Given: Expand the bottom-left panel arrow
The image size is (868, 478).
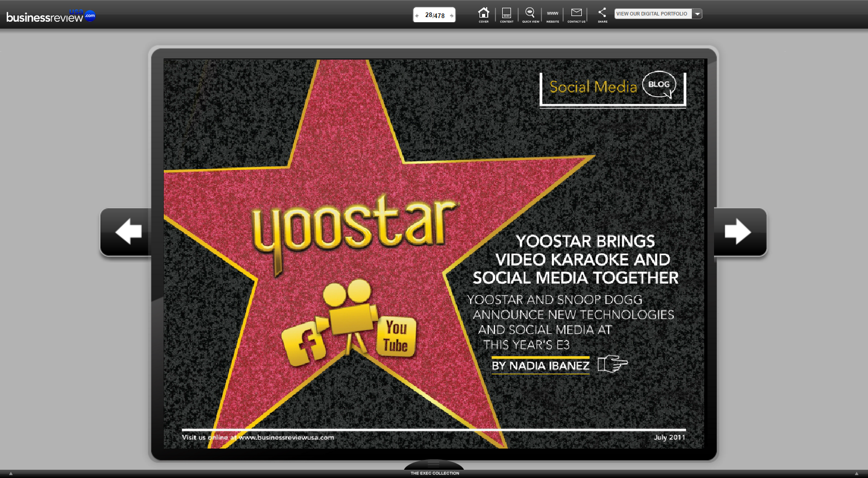Looking at the screenshot, I should click(11, 473).
